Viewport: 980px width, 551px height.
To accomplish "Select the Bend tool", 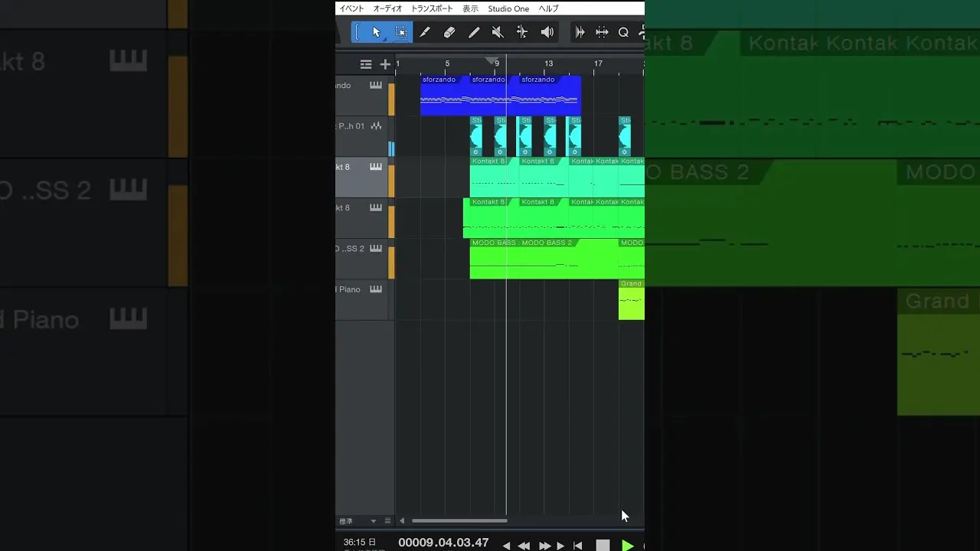I will (522, 32).
